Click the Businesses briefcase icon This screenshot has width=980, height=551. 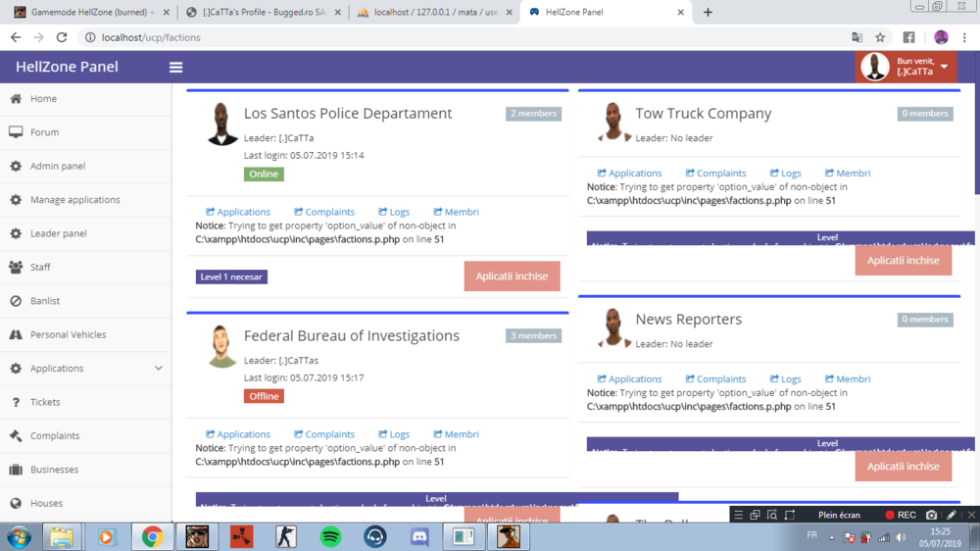pyautogui.click(x=16, y=470)
